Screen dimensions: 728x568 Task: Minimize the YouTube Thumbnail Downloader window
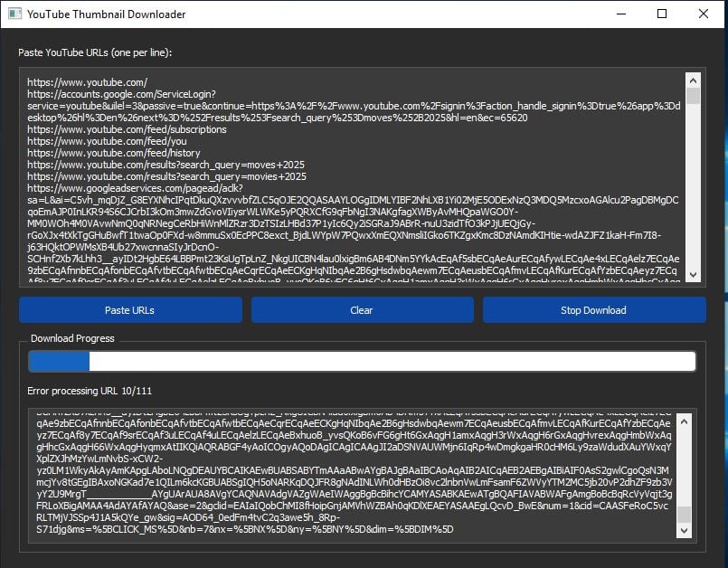pos(619,14)
